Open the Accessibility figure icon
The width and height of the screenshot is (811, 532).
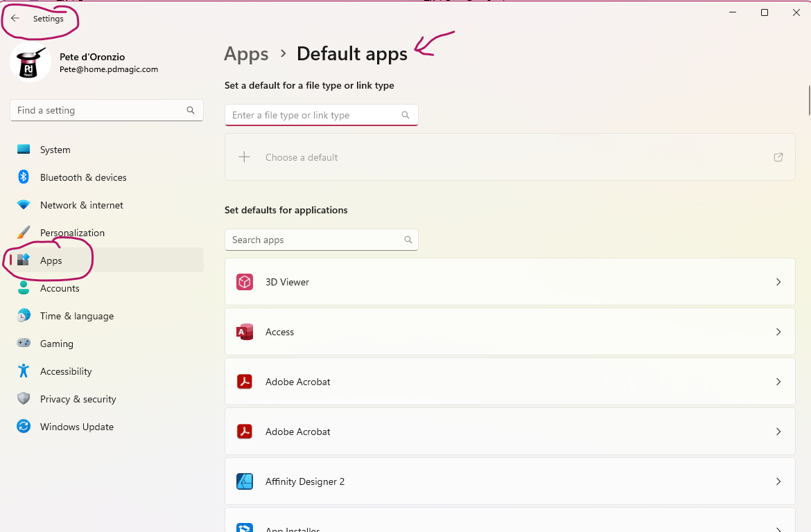[x=24, y=371]
